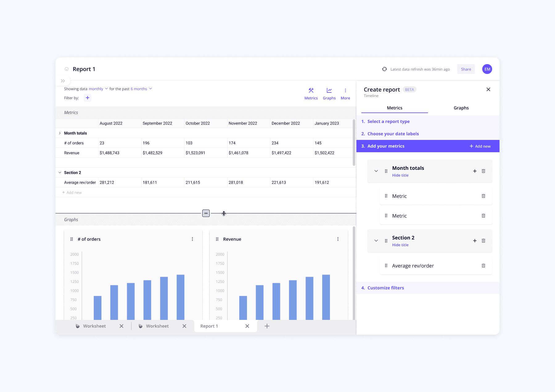Image resolution: width=555 pixels, height=392 pixels.
Task: Open Revenue graph options menu
Action: (338, 239)
